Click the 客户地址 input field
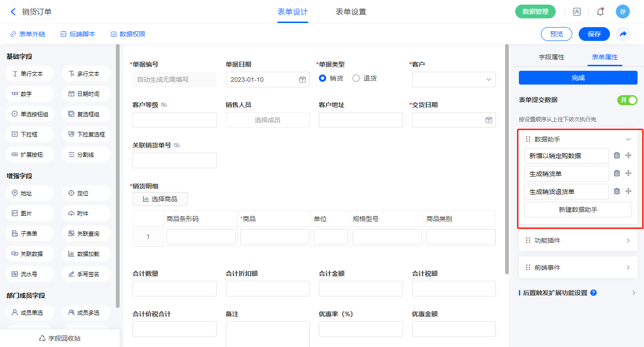This screenshot has width=644, height=347. coord(361,120)
